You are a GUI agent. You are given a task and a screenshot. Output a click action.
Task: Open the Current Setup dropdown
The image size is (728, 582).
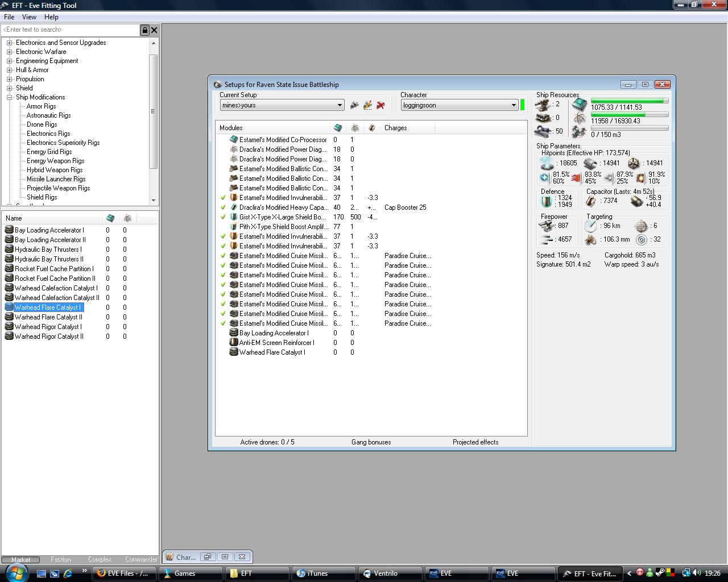tap(340, 105)
